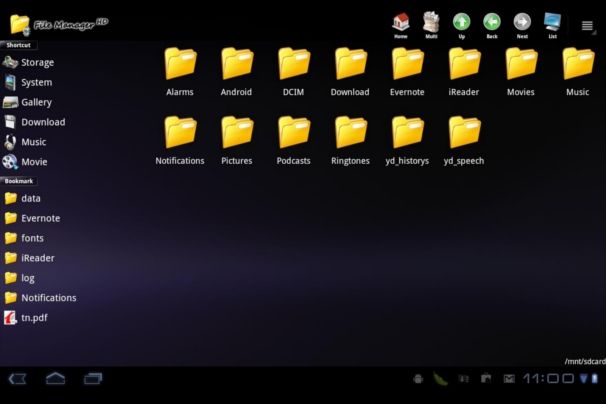Open the overflow menu at top right
Viewport: 606px width, 404px height.
pos(587,26)
